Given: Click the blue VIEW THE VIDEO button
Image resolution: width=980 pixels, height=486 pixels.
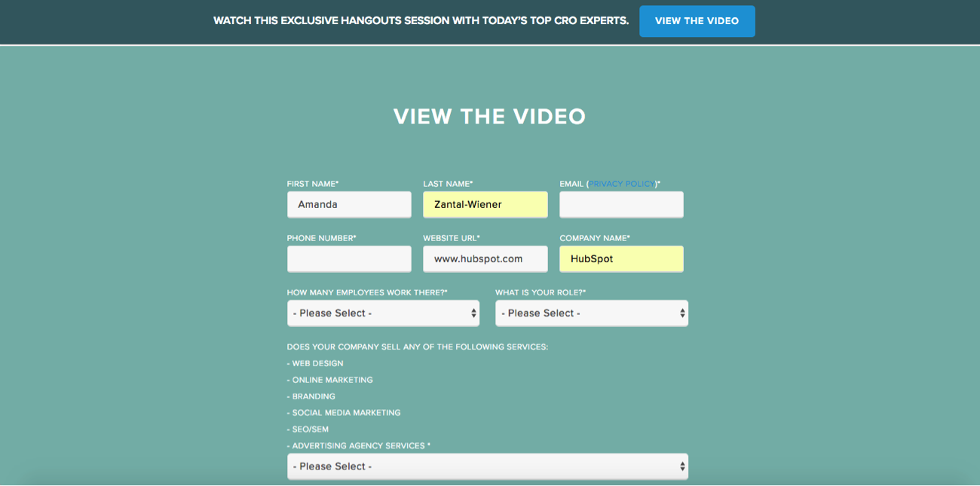Looking at the screenshot, I should click(x=697, y=21).
